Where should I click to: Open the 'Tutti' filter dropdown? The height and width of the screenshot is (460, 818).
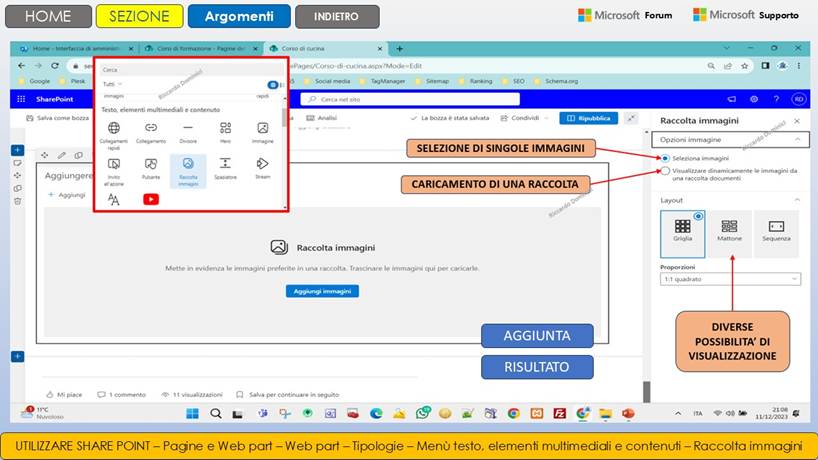[112, 84]
